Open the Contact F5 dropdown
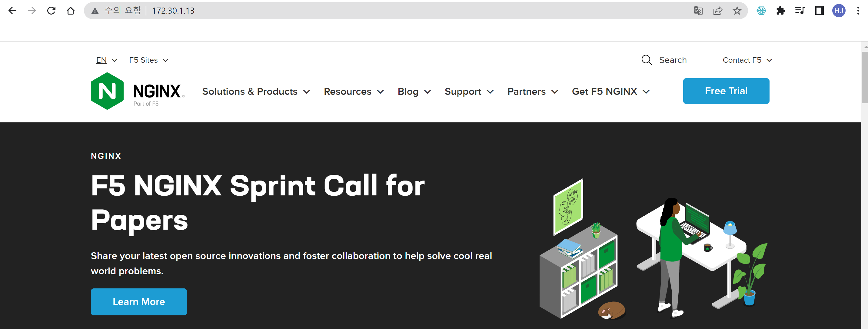The image size is (868, 329). 747,60
